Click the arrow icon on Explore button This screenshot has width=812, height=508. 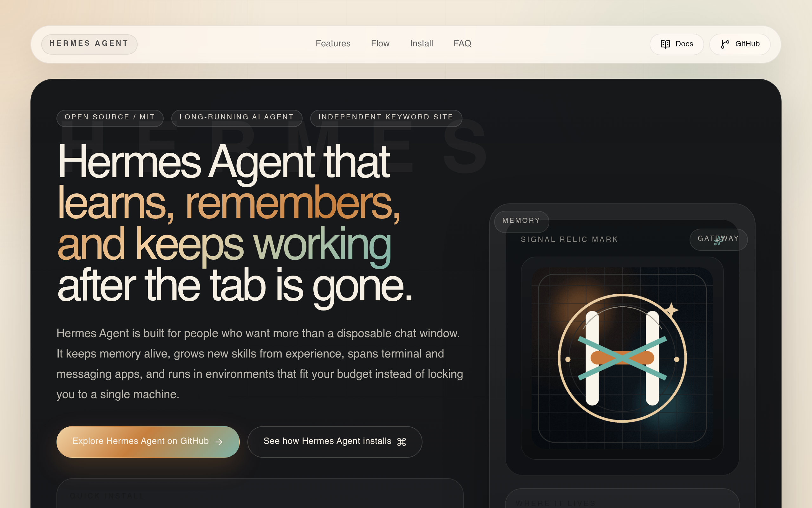point(219,442)
